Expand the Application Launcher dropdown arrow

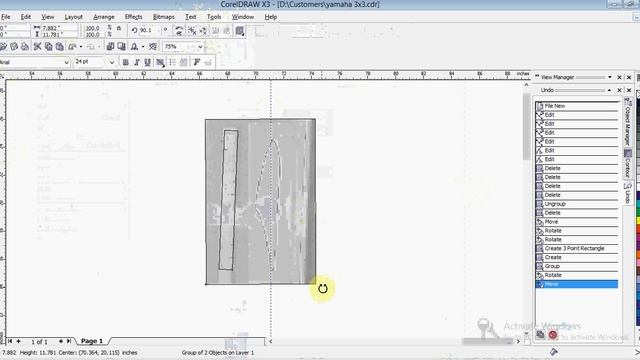[143, 47]
